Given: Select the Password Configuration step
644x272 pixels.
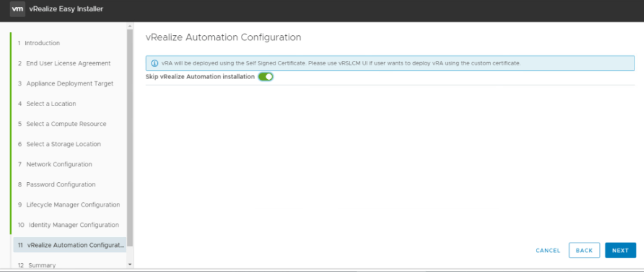Looking at the screenshot, I should pos(60,184).
